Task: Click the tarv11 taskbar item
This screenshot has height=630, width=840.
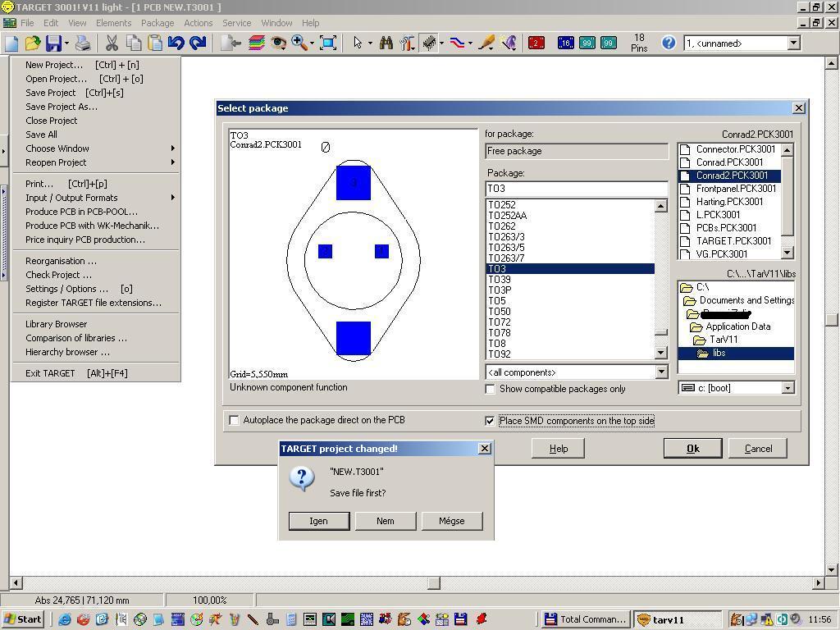Action: pyautogui.click(x=678, y=619)
